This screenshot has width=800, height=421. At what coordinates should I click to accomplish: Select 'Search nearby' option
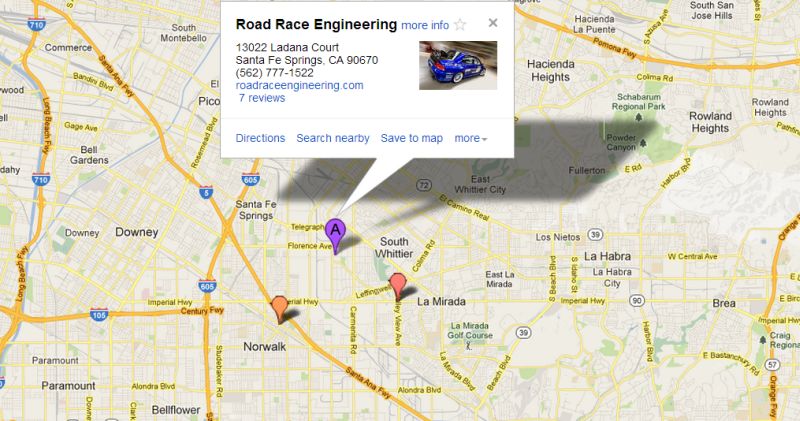(x=333, y=138)
